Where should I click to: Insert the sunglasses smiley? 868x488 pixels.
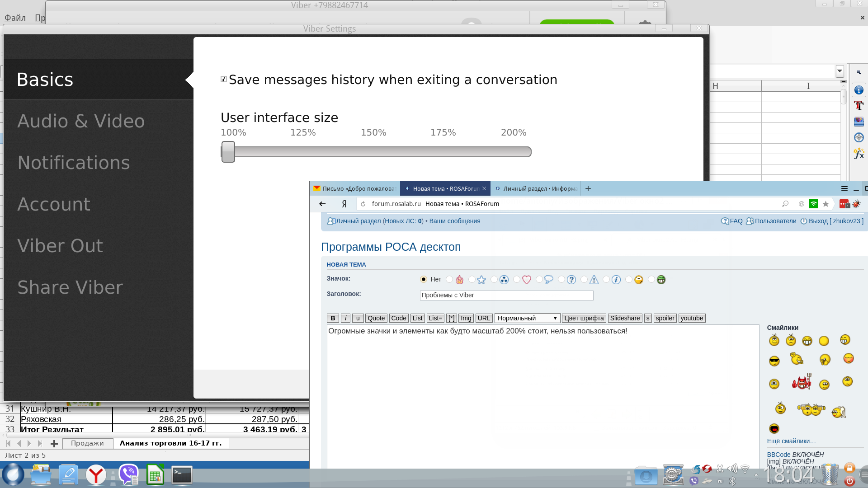[774, 361]
